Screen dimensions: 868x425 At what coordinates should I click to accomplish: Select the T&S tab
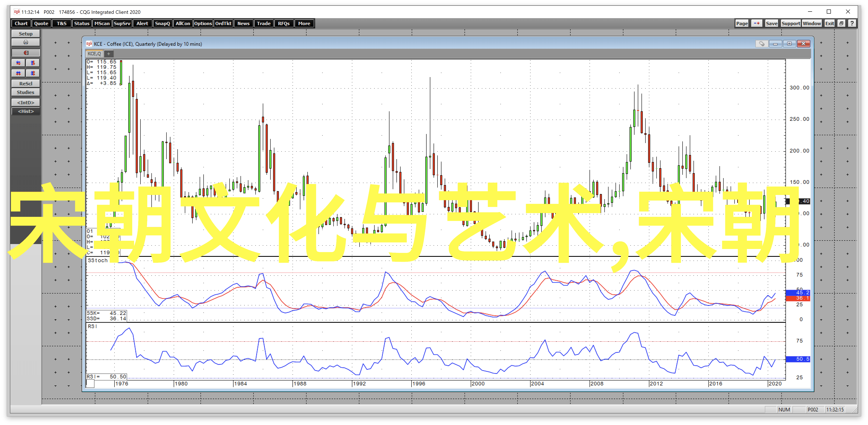point(60,23)
